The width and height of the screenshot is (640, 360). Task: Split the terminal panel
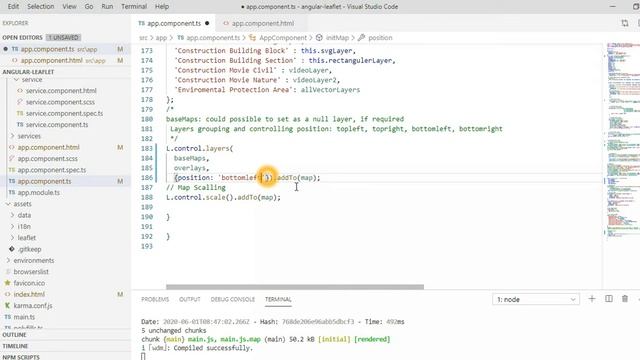click(609, 299)
